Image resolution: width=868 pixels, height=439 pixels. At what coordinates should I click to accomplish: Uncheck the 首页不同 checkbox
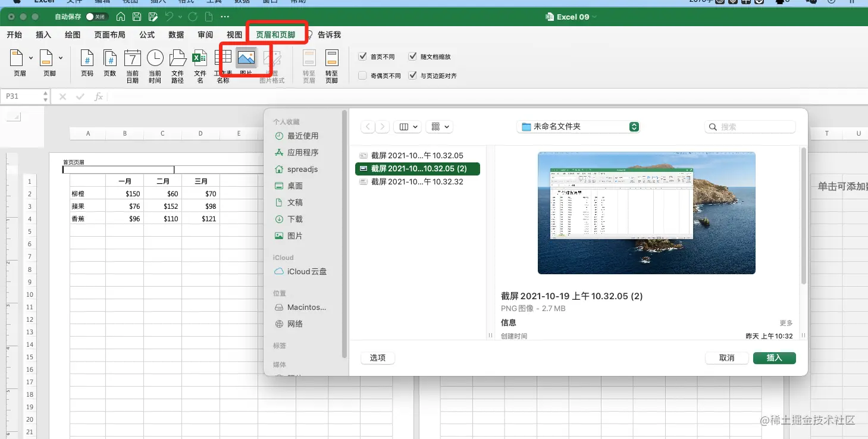pyautogui.click(x=362, y=57)
